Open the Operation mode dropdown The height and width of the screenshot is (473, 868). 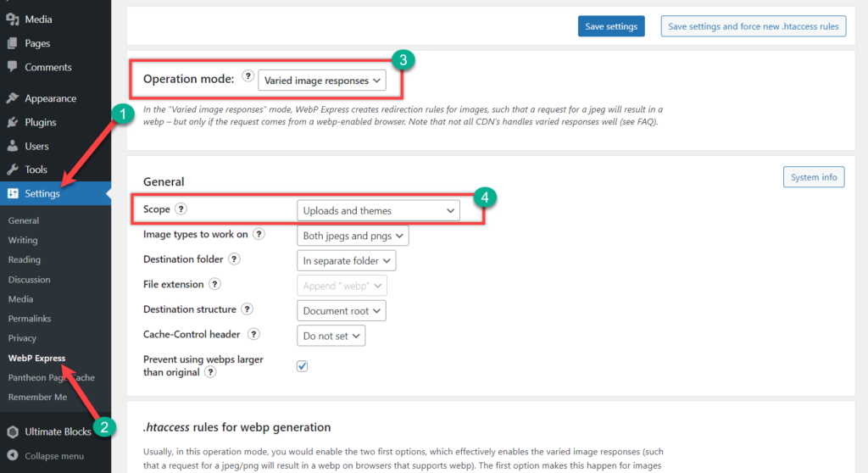(322, 81)
